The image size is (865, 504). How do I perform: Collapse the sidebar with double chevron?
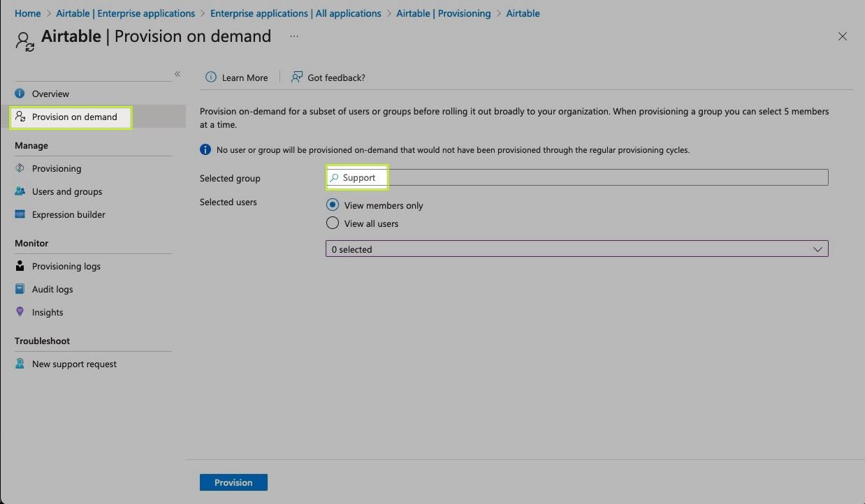click(177, 74)
